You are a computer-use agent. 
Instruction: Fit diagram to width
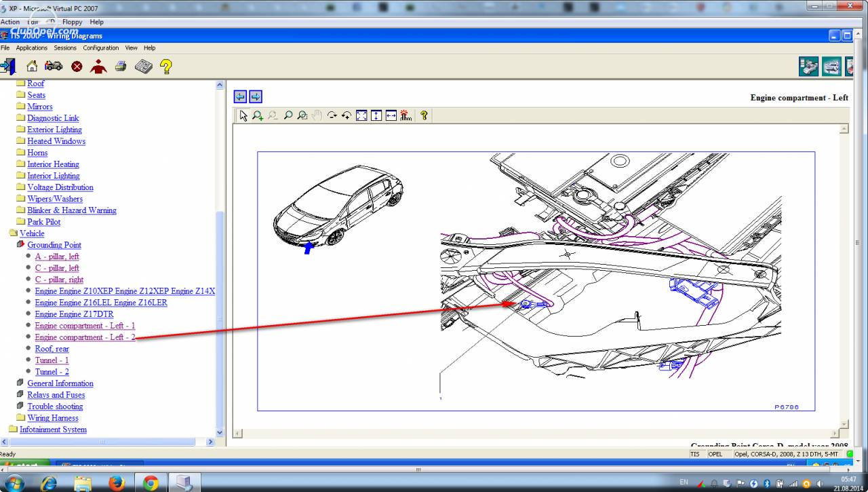click(391, 116)
